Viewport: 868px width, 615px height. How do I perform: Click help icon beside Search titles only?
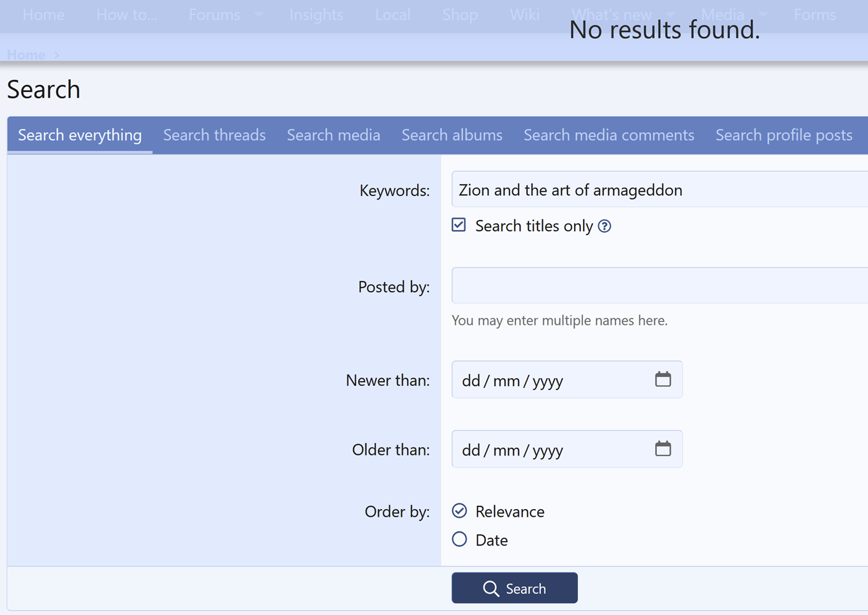(605, 226)
